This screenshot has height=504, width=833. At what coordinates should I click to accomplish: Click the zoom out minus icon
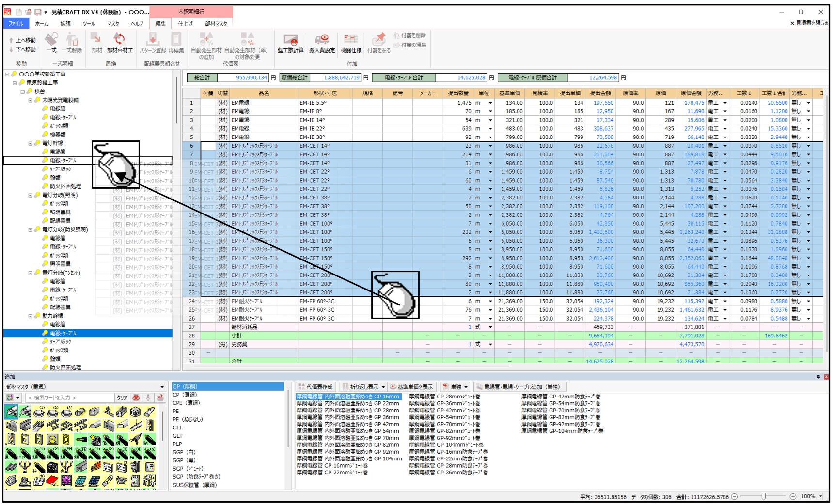click(x=735, y=496)
